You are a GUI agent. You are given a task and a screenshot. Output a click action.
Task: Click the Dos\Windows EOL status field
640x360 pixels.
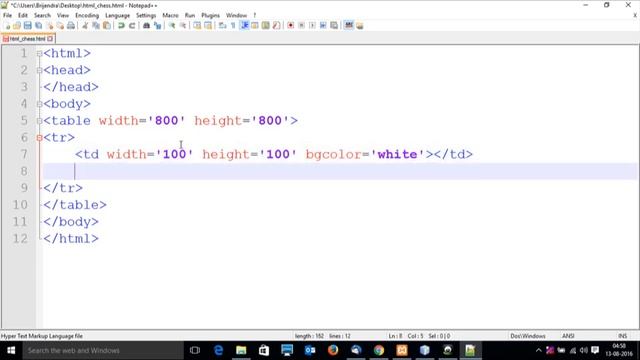(x=528, y=336)
